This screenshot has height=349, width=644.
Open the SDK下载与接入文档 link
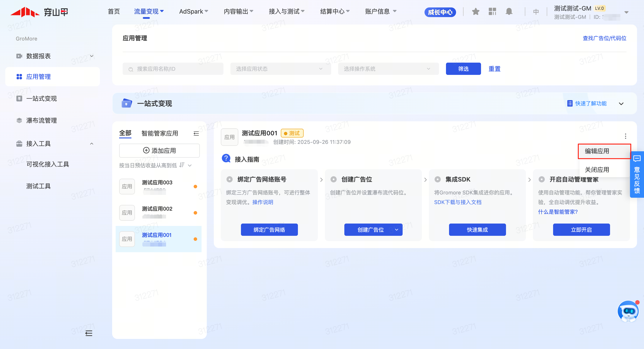pyautogui.click(x=458, y=202)
